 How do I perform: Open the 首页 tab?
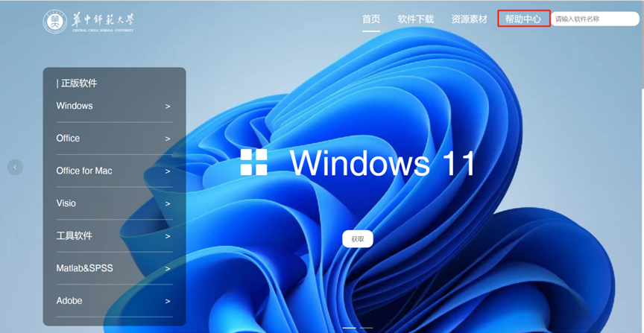tap(371, 19)
